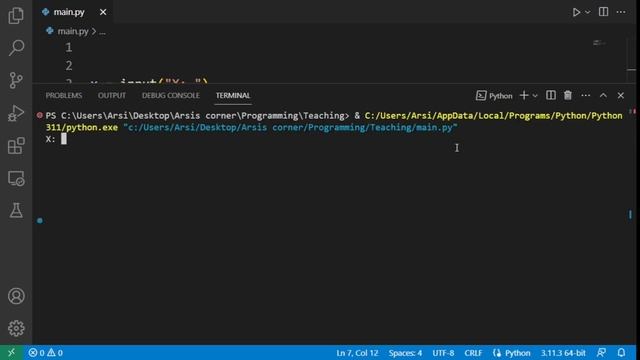The image size is (640, 360).
Task: Open notifications bell icon
Action: click(x=621, y=353)
